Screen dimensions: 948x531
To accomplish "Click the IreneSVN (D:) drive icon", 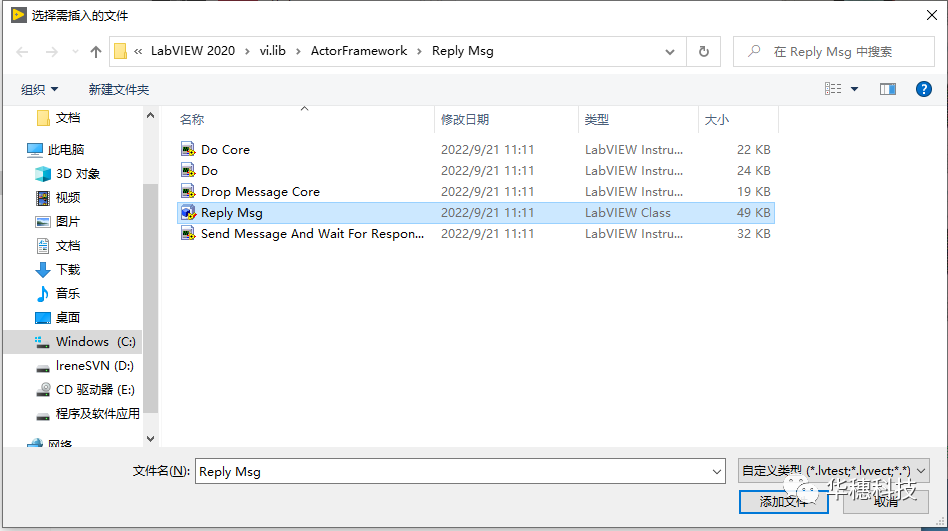I will (42, 366).
